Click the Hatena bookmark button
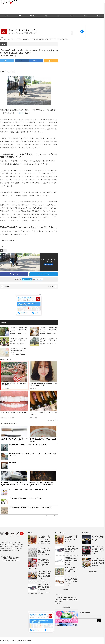 pyautogui.click(x=36, y=61)
